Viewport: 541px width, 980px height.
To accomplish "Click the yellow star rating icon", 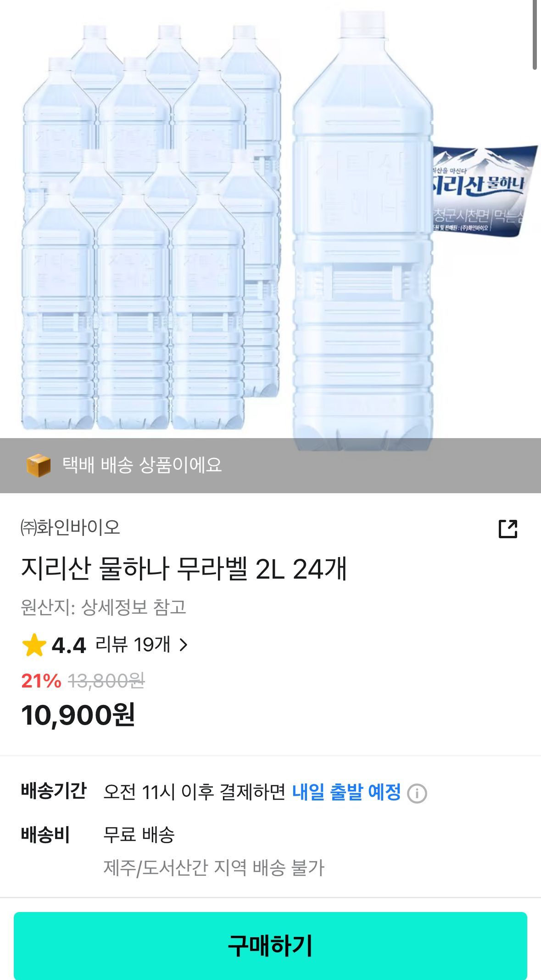I will (34, 645).
